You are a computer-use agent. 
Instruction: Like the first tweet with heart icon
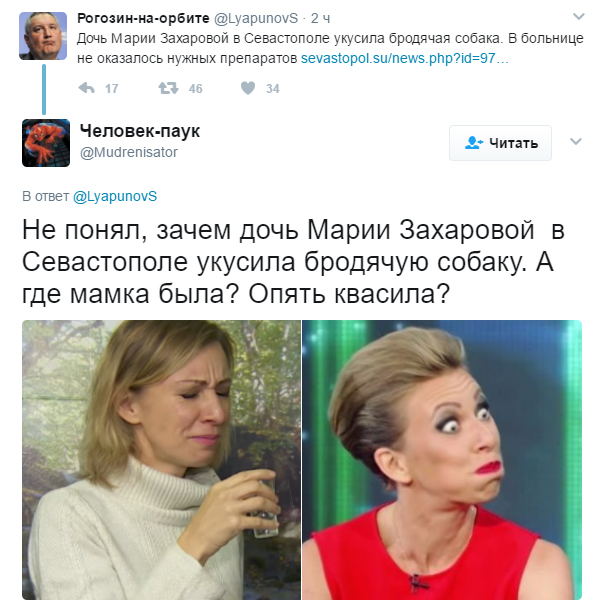248,88
